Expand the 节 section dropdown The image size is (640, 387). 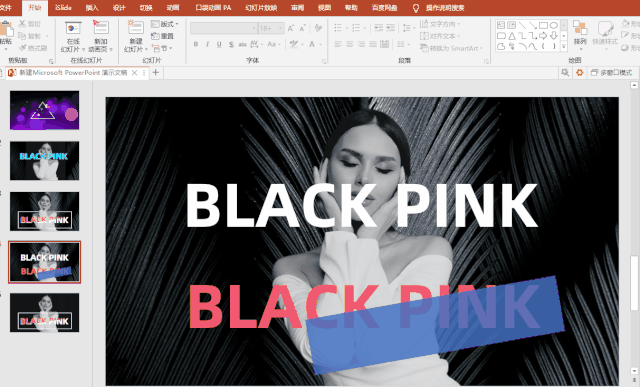(x=162, y=48)
